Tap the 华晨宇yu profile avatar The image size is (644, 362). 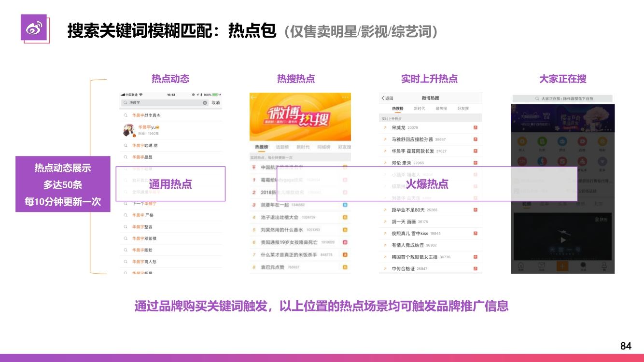pyautogui.click(x=128, y=130)
